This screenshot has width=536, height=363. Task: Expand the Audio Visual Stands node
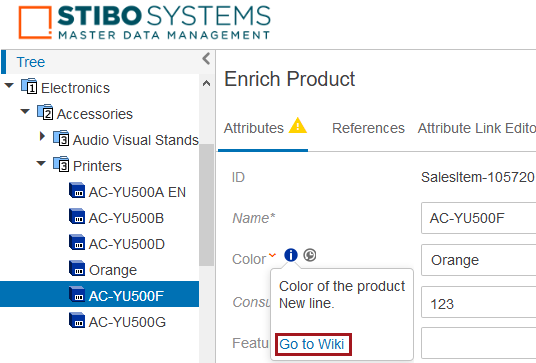point(42,136)
